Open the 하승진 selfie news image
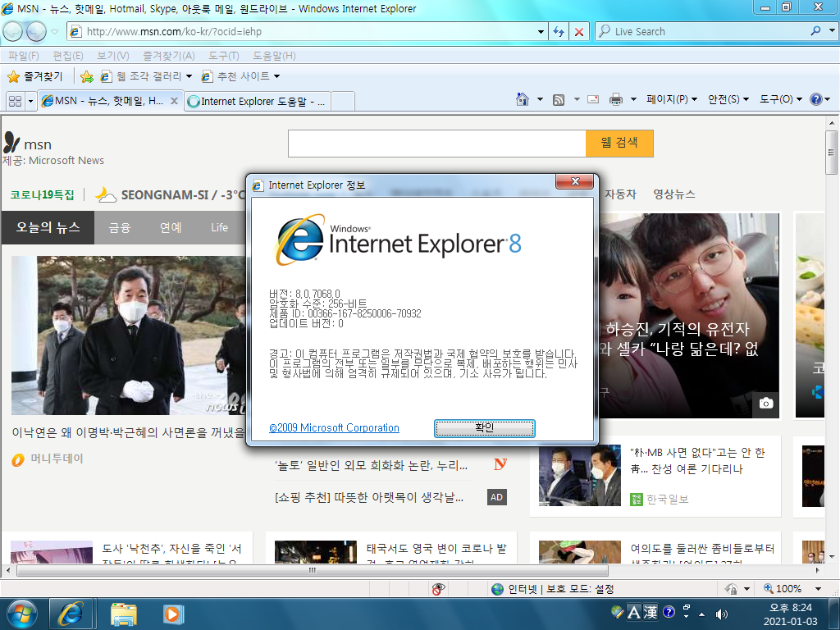 (688, 316)
